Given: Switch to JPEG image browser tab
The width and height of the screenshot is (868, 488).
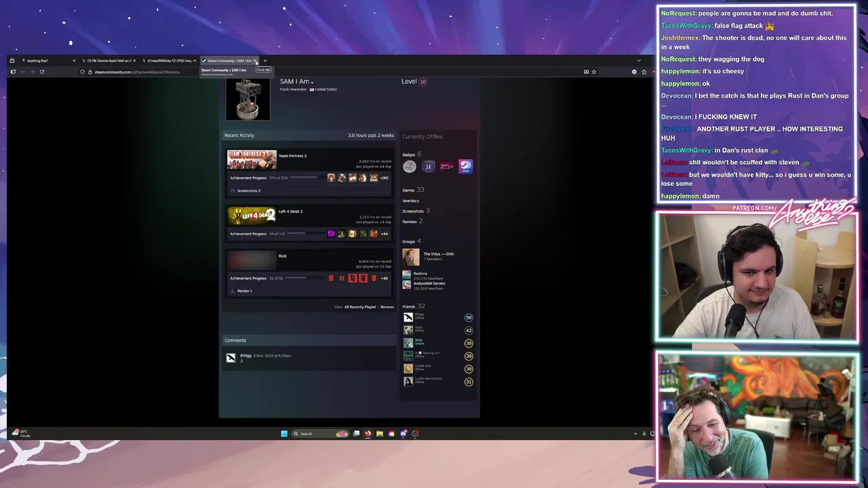Looking at the screenshot, I should [x=170, y=61].
